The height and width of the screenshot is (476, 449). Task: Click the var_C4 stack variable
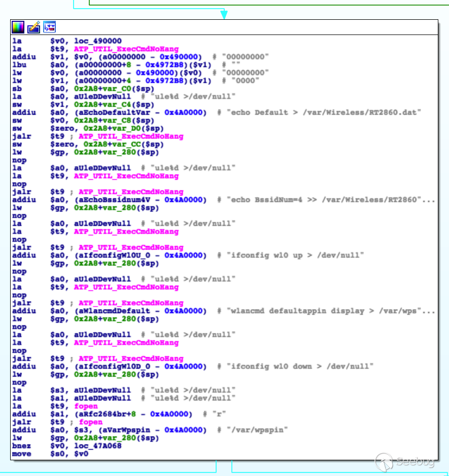coord(118,105)
